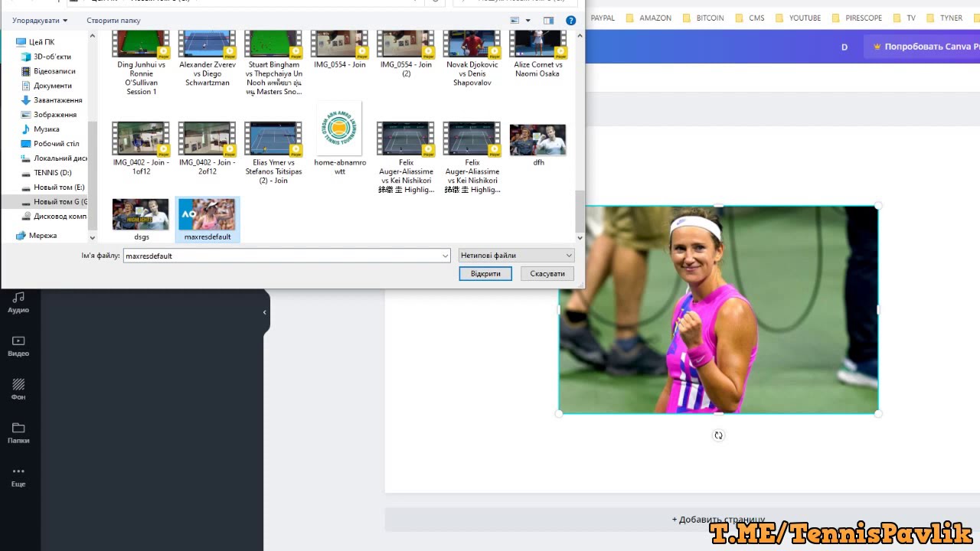Click the rotate handle below the image
Image resolution: width=980 pixels, height=551 pixels.
[718, 435]
